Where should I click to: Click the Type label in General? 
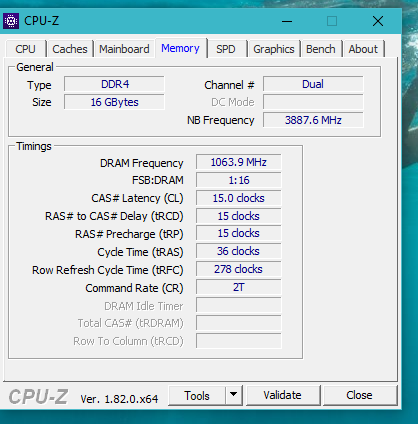point(39,86)
